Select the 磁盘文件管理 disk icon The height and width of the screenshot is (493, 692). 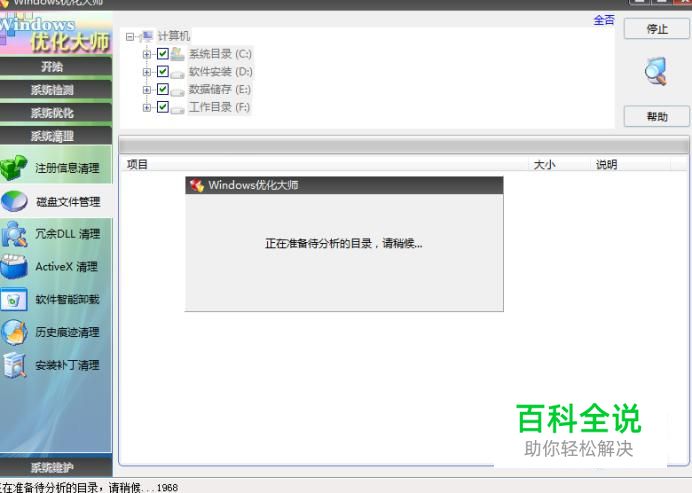tap(14, 201)
